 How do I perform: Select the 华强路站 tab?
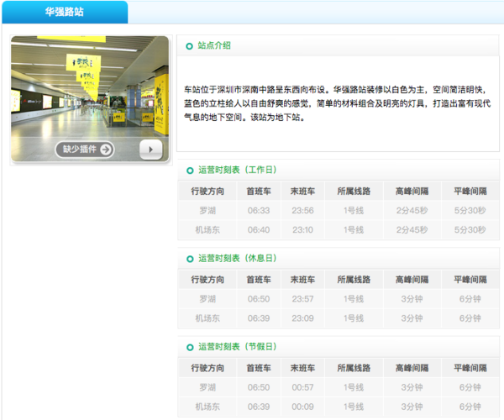click(65, 13)
